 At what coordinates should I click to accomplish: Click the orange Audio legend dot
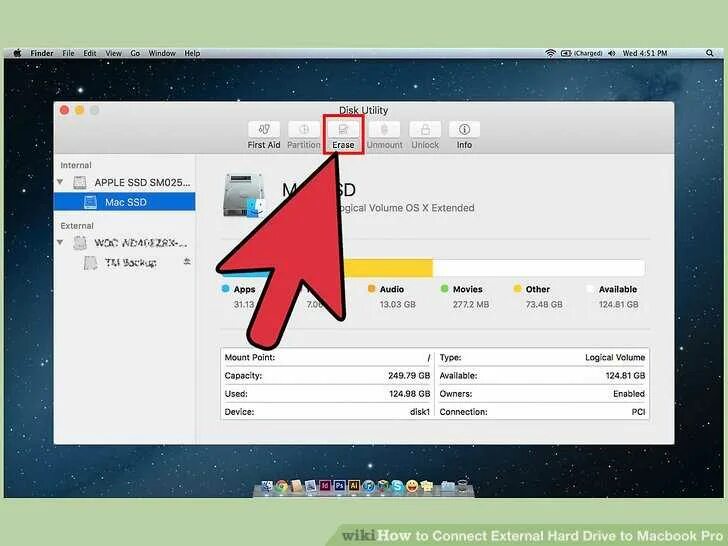371,289
